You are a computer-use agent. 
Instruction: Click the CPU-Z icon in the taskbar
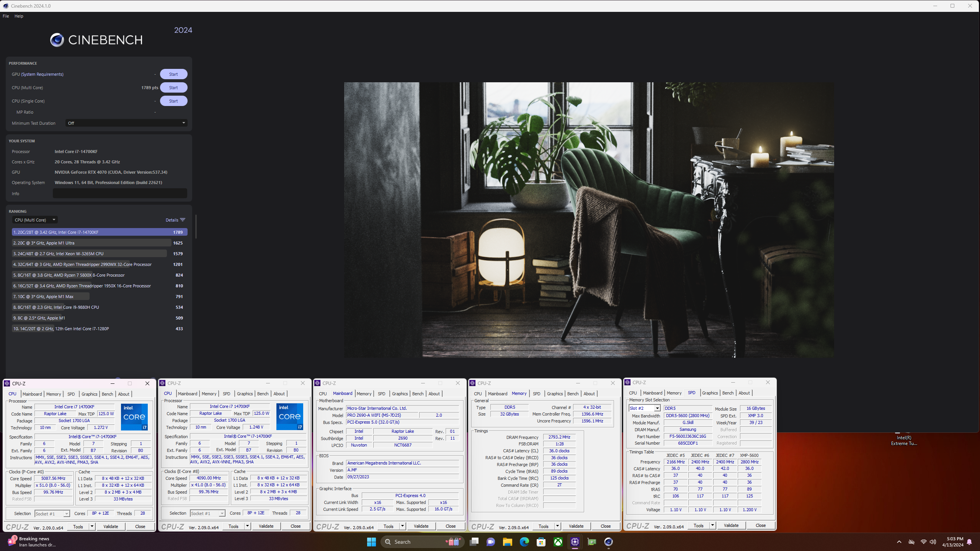click(x=575, y=542)
